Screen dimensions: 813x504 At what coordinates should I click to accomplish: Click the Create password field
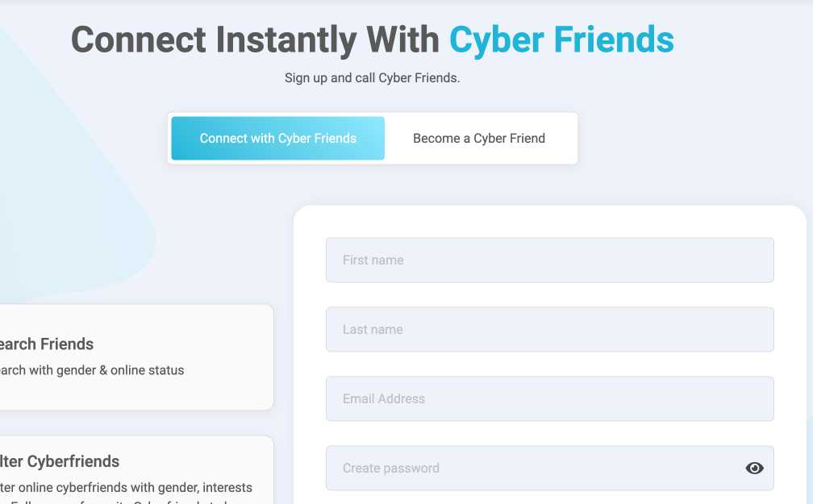tap(532, 469)
